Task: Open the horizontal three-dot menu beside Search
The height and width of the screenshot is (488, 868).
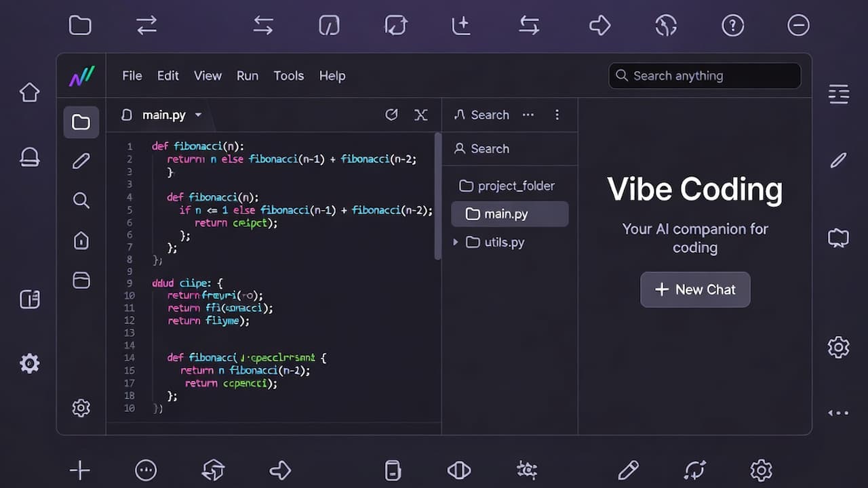Action: [x=528, y=115]
